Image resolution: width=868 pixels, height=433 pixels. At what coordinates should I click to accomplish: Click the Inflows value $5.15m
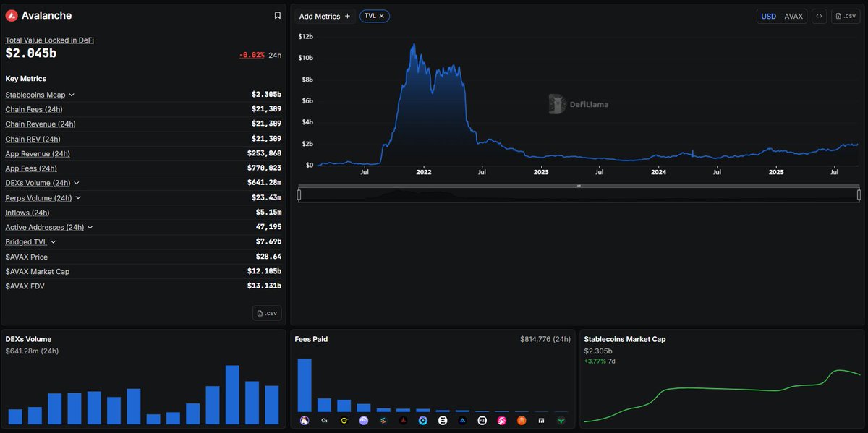pyautogui.click(x=268, y=213)
